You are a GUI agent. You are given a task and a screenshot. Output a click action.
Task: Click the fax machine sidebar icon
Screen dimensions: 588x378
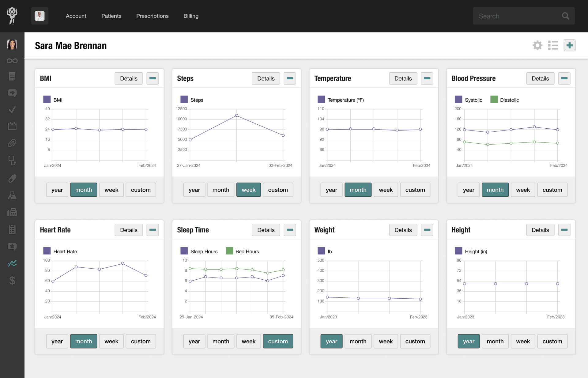coord(12,212)
